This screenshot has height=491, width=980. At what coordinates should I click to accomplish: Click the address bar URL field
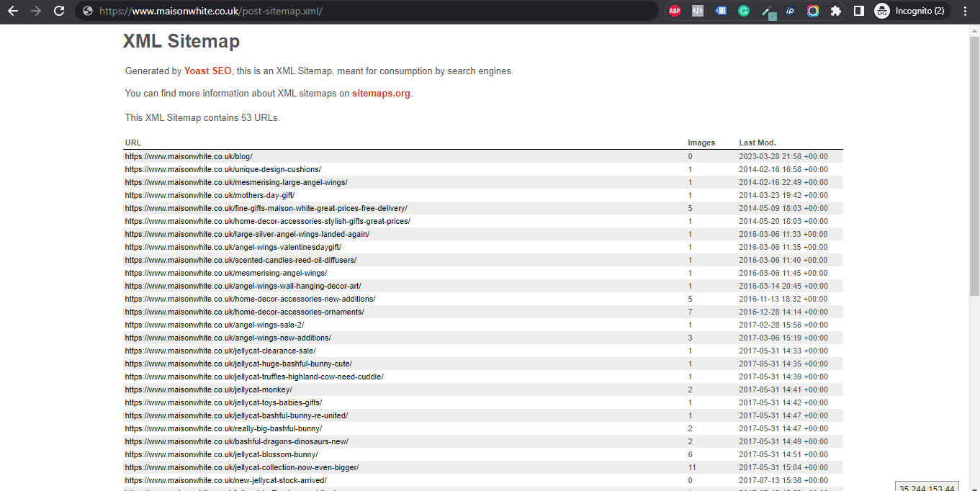pyautogui.click(x=367, y=11)
